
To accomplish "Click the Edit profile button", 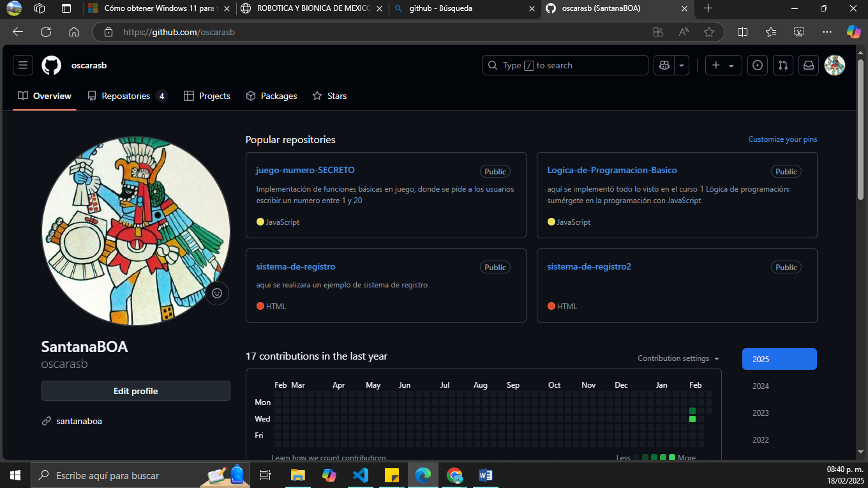I will (x=135, y=391).
